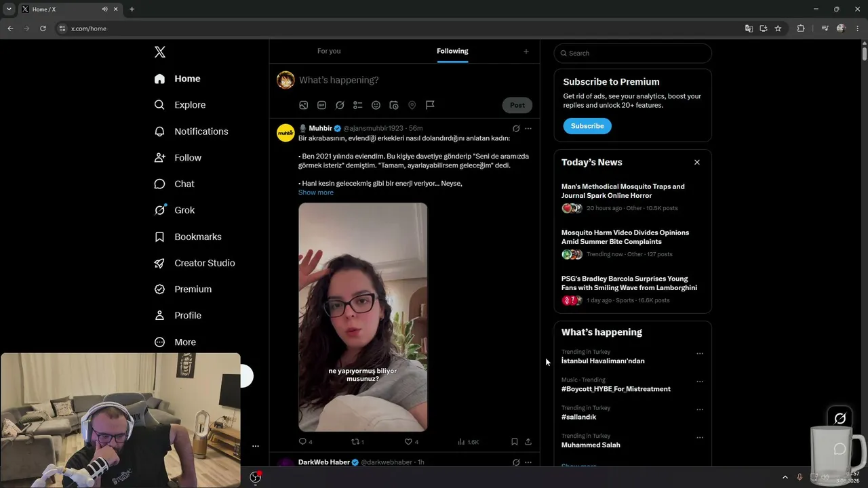
Task: Add a GIF to the post
Action: pyautogui.click(x=322, y=105)
